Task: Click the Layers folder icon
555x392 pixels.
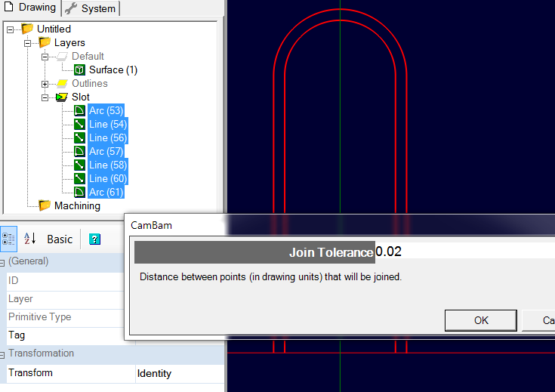Action: (x=45, y=42)
